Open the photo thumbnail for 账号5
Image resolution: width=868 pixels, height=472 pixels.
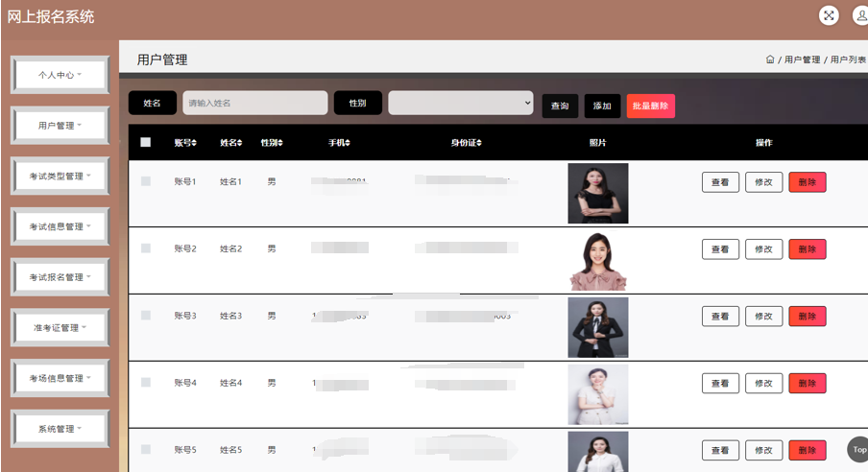(598, 452)
